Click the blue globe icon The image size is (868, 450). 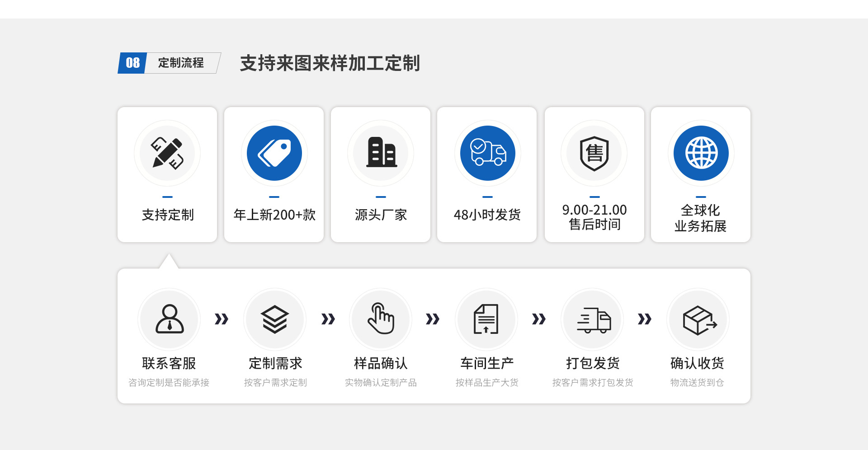pyautogui.click(x=701, y=153)
